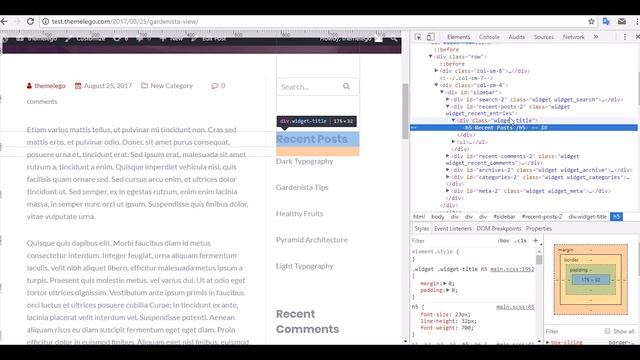The width and height of the screenshot is (640, 360).
Task: Open the Healthy Fruits recent post
Action: [x=300, y=213]
